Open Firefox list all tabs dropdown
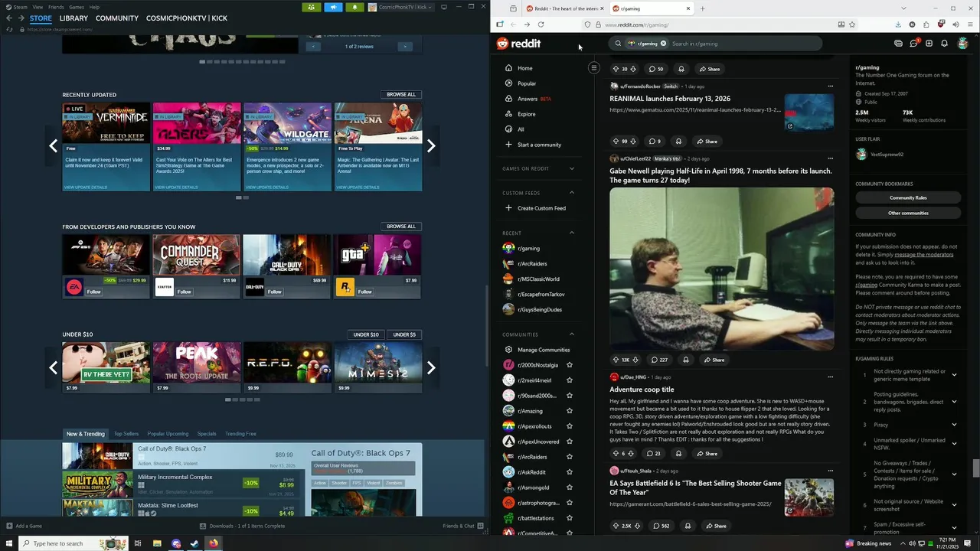 coord(903,8)
